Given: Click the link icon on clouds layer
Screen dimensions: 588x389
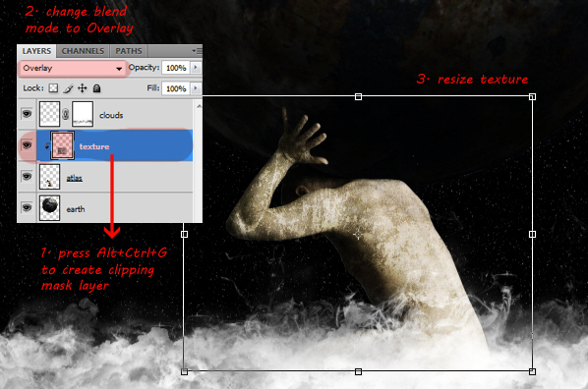Looking at the screenshot, I should coord(66,114).
